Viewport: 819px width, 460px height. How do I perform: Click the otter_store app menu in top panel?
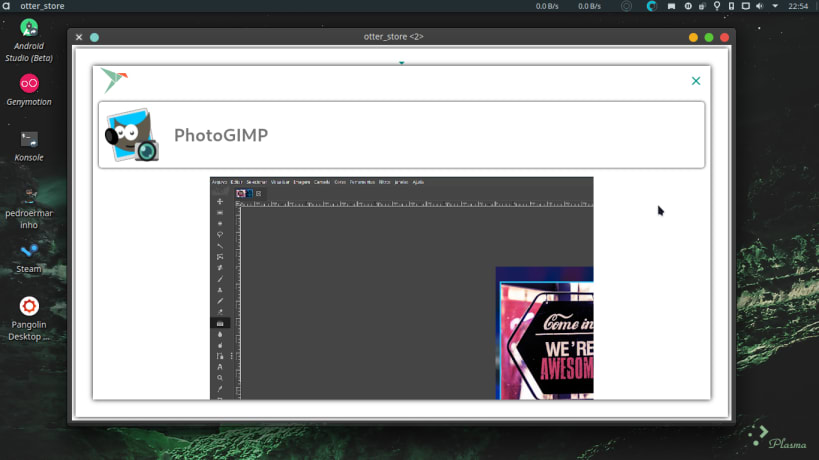coord(42,6)
